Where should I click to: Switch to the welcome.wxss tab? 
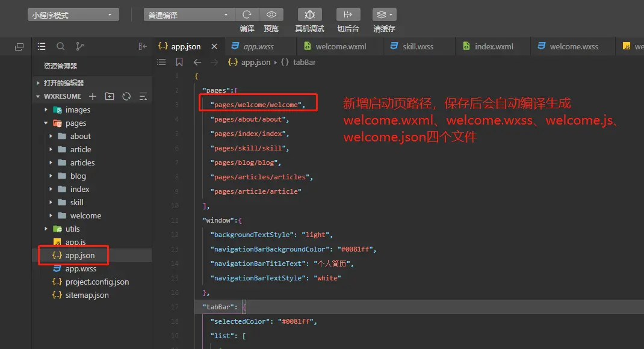coord(574,46)
